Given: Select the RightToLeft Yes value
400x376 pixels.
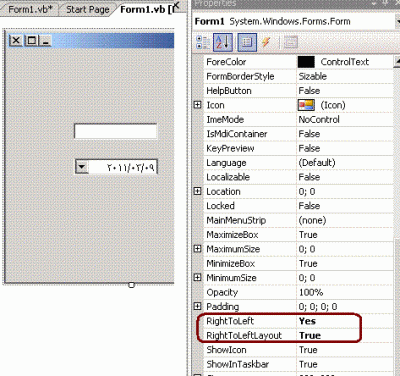Looking at the screenshot, I should tap(345, 321).
